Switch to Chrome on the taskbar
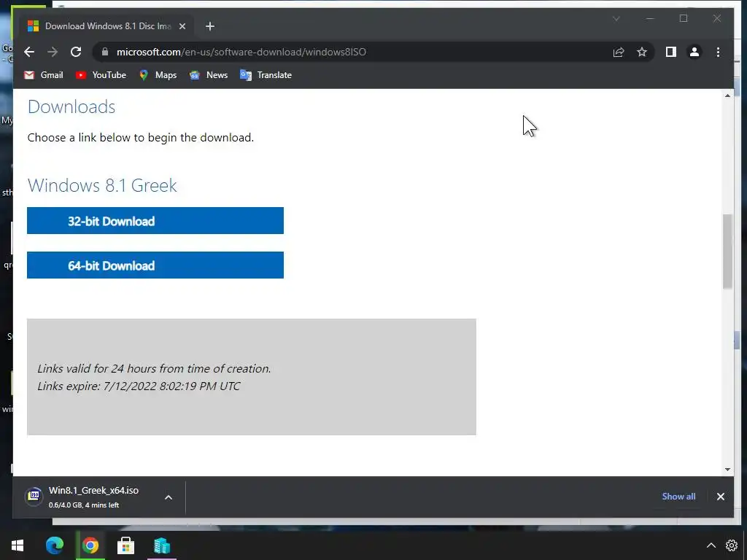Image resolution: width=747 pixels, height=560 pixels. coord(90,545)
